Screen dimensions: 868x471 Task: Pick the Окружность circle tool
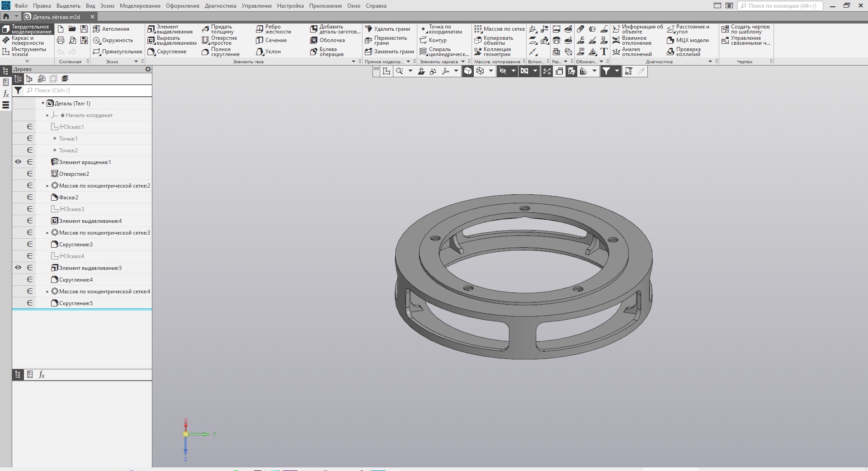113,40
